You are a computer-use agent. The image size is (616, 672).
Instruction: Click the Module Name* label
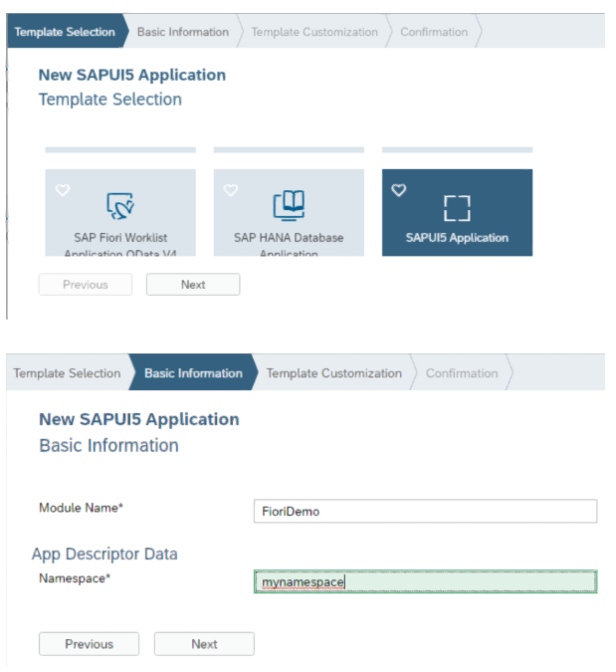[81, 508]
